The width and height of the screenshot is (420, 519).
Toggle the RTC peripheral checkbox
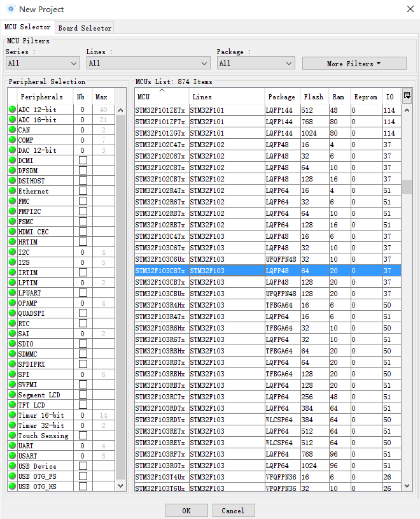pos(83,323)
